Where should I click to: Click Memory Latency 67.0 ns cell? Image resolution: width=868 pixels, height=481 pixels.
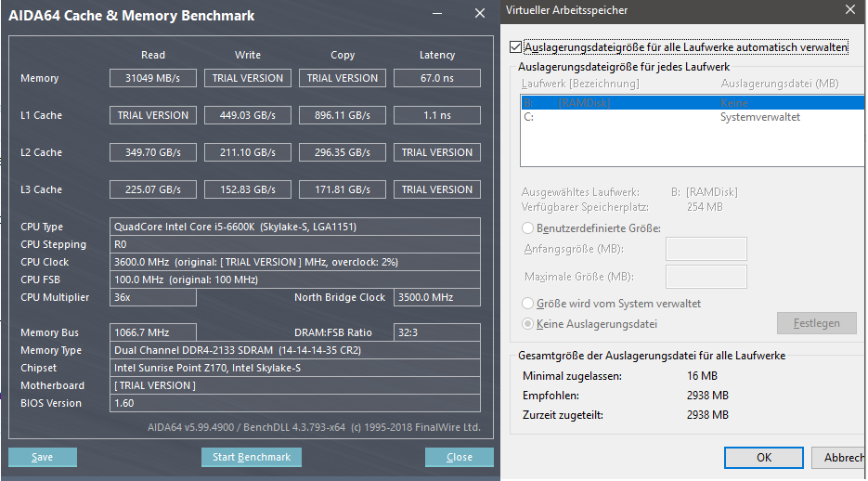436,78
